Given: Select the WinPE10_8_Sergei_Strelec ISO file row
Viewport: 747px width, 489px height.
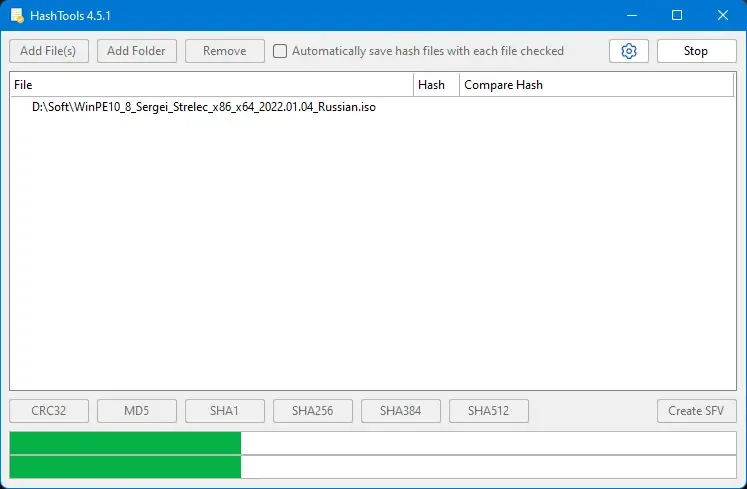Looking at the screenshot, I should click(x=372, y=107).
